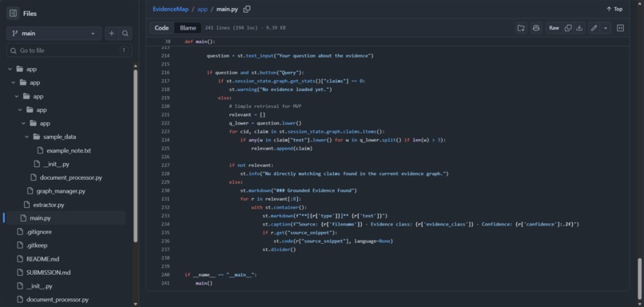Edit this file with the pencil icon
Screen dimensions: 644x307
594,28
